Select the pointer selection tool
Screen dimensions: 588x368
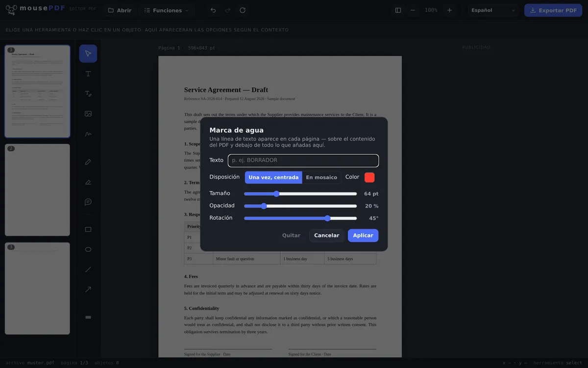(88, 53)
